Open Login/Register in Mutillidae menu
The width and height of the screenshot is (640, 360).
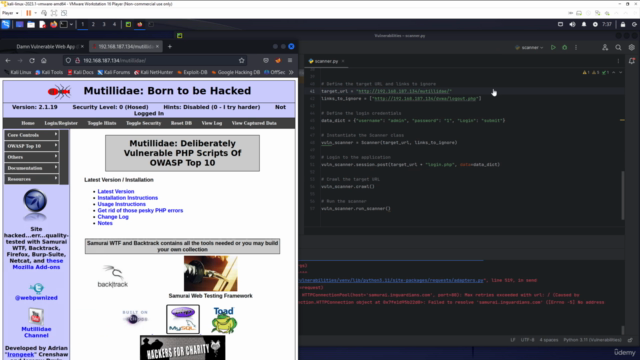pos(61,123)
